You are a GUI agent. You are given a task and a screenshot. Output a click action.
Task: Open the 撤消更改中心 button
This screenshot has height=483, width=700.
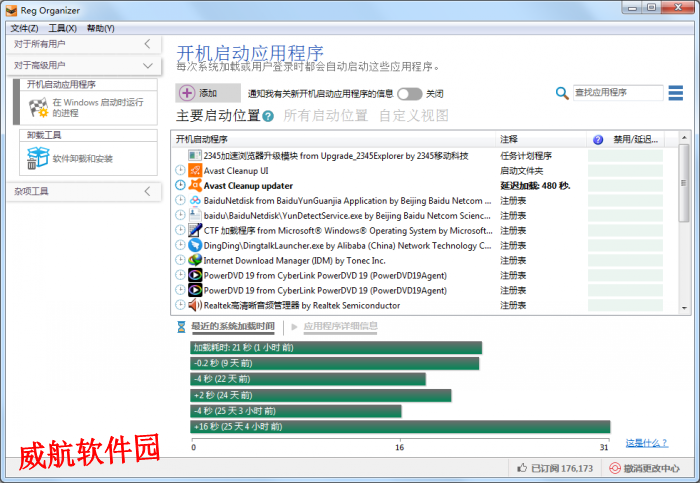(650, 467)
